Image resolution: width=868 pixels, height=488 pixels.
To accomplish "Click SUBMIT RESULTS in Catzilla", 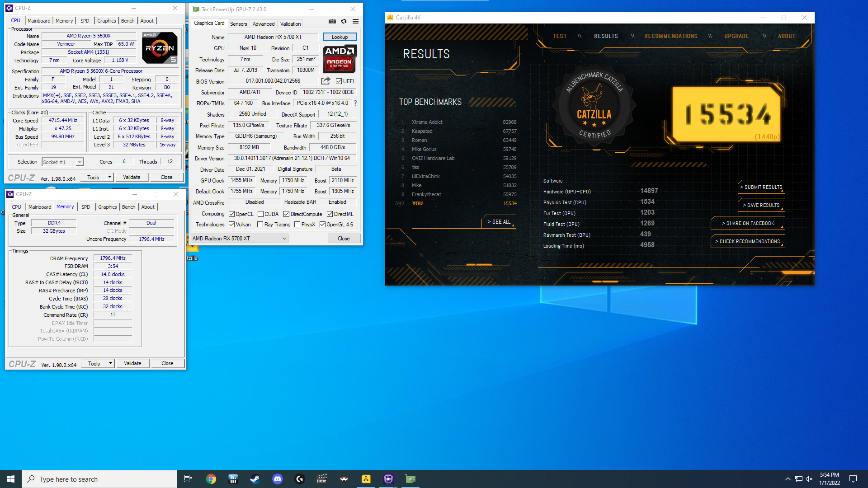I will (761, 187).
